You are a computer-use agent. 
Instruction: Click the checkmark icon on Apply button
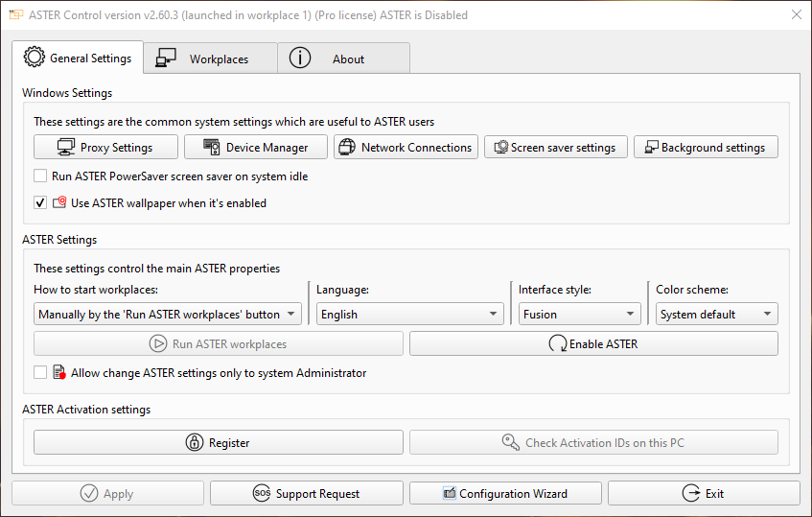pos(89,493)
